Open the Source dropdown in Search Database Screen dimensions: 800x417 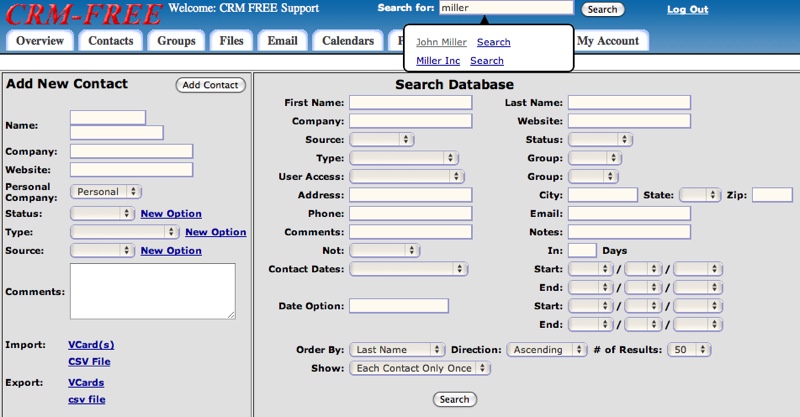[x=382, y=139]
